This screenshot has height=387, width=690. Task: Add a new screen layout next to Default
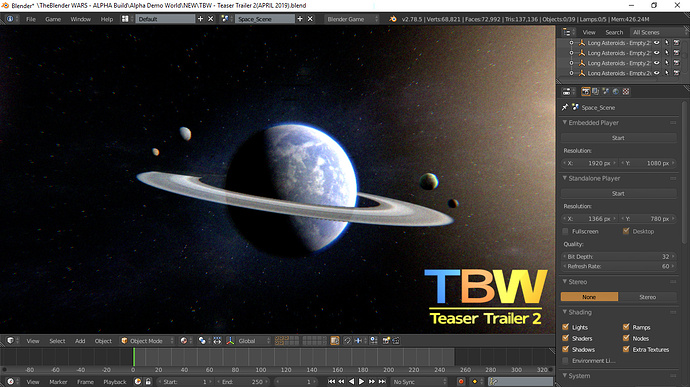[200, 19]
